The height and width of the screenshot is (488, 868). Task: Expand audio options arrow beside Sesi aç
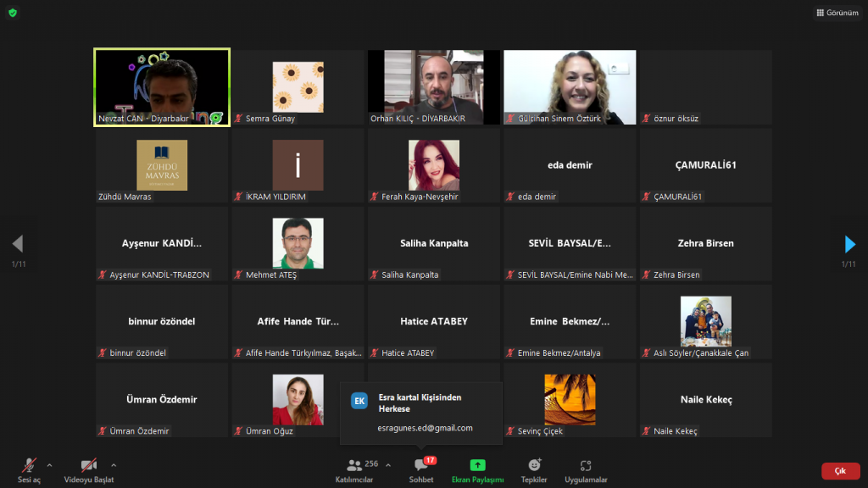point(49,465)
